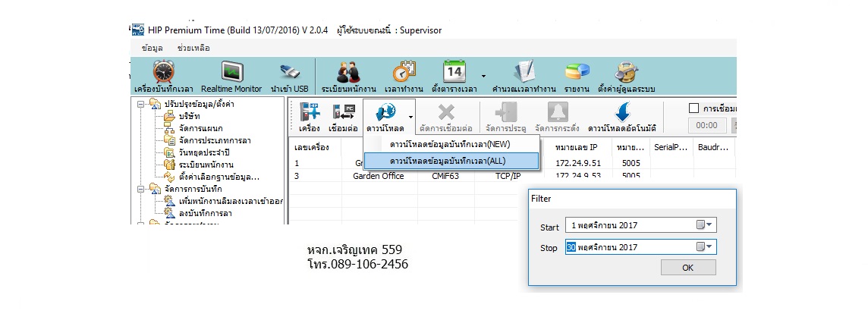Screen dimensions: 868x320
Task: Click the จัดการประตู door icon
Action: [x=506, y=113]
